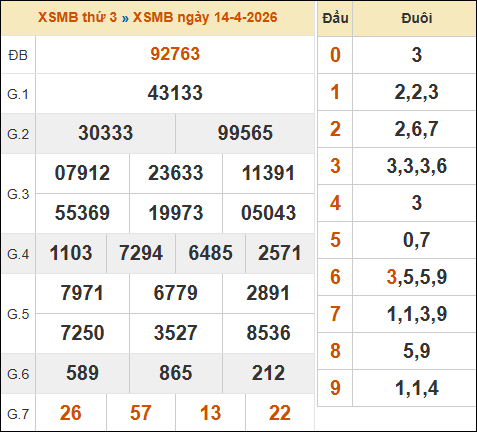Select head digit 6 in Đầu column
This screenshot has height=432, width=477.
[335, 277]
